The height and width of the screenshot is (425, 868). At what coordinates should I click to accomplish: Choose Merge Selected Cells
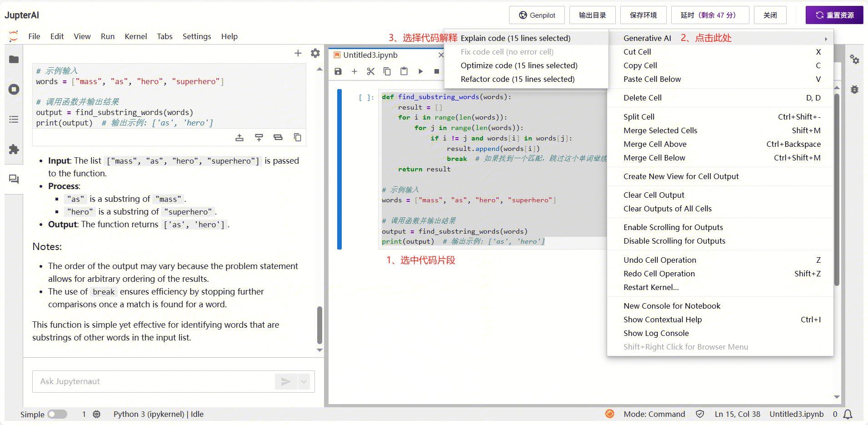720,130
